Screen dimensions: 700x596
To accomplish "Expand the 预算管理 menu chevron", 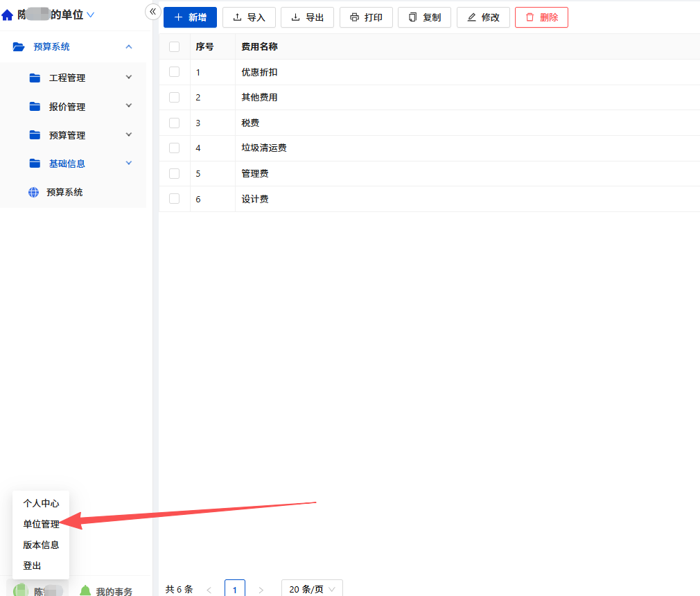I will pos(129,135).
